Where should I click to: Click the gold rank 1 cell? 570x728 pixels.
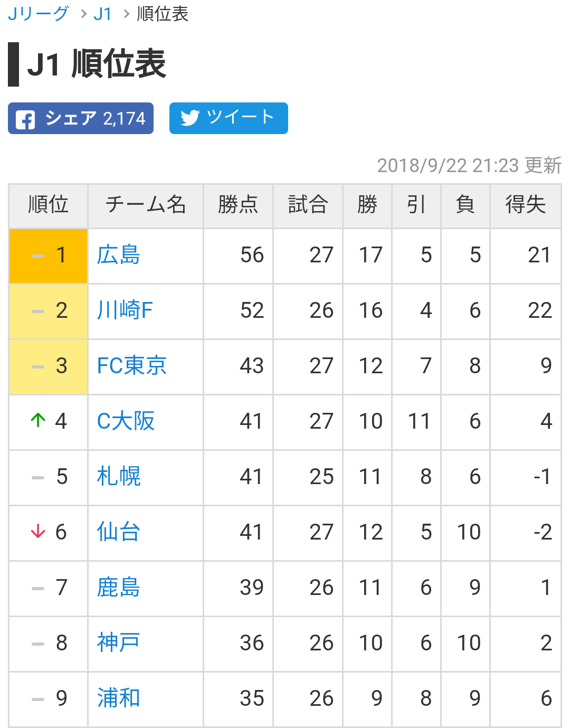point(49,256)
